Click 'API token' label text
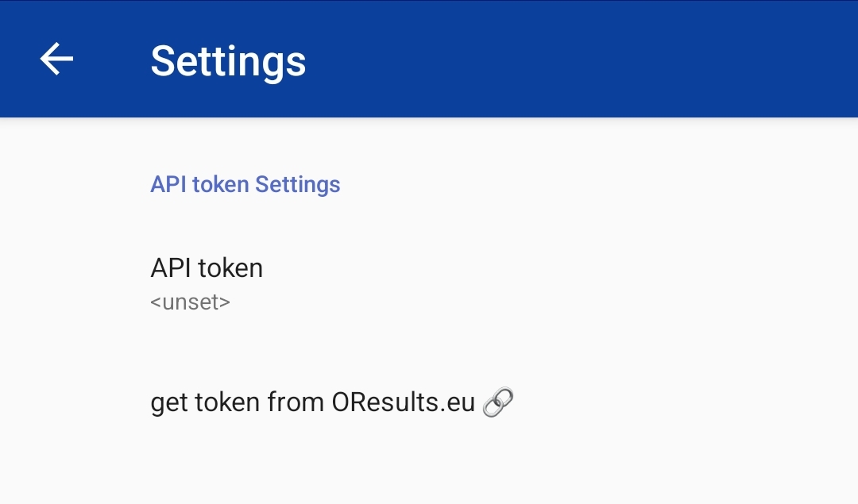Screen dimensions: 858x504 (207, 267)
